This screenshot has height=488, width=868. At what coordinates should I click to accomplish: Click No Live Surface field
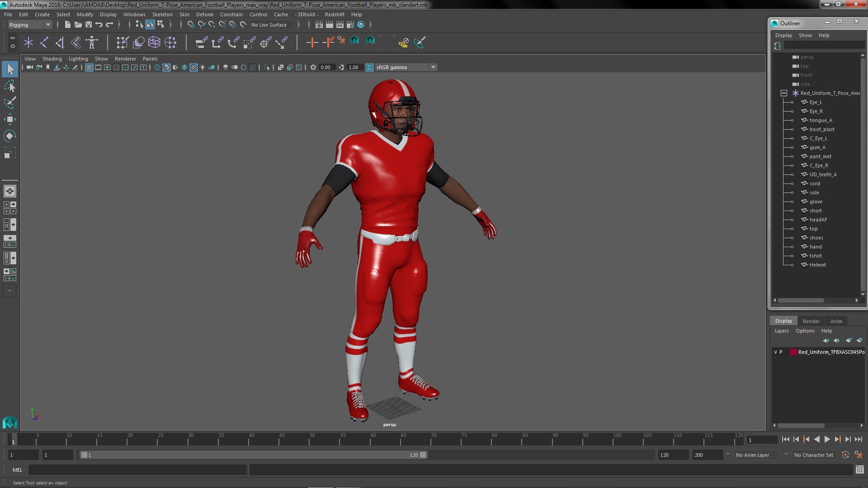(x=271, y=25)
